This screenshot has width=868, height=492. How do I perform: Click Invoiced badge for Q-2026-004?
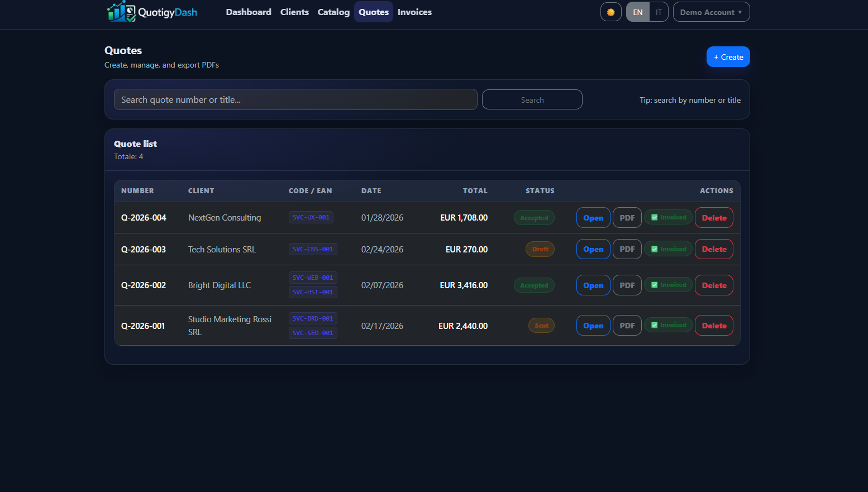(668, 217)
